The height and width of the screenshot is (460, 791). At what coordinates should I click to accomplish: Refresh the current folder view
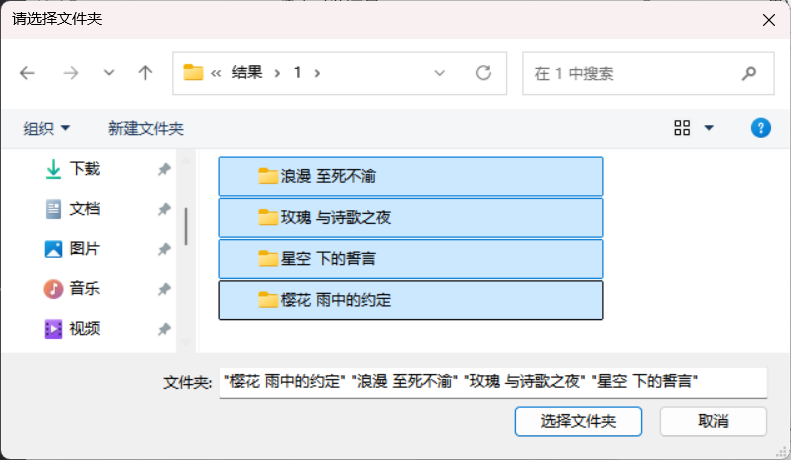(x=483, y=73)
